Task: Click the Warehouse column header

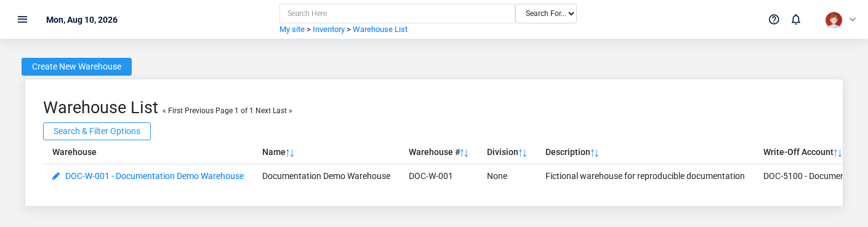Action: (x=74, y=152)
